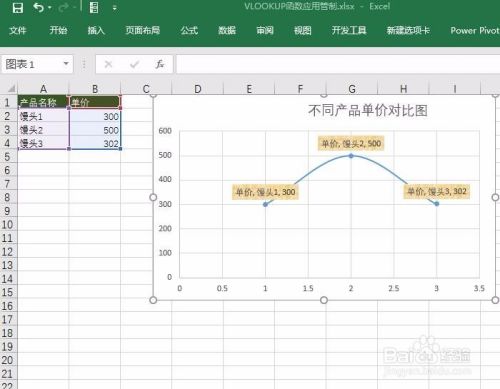The width and height of the screenshot is (500, 389).
Task: Click the Enter checkmark in formula bar
Action: [x=134, y=64]
